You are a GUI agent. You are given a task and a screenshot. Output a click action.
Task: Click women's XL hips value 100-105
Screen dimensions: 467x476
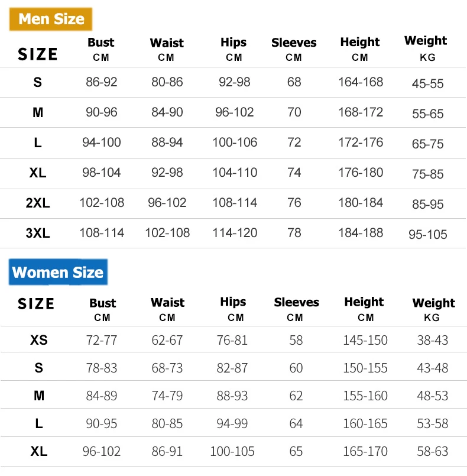pyautogui.click(x=232, y=451)
